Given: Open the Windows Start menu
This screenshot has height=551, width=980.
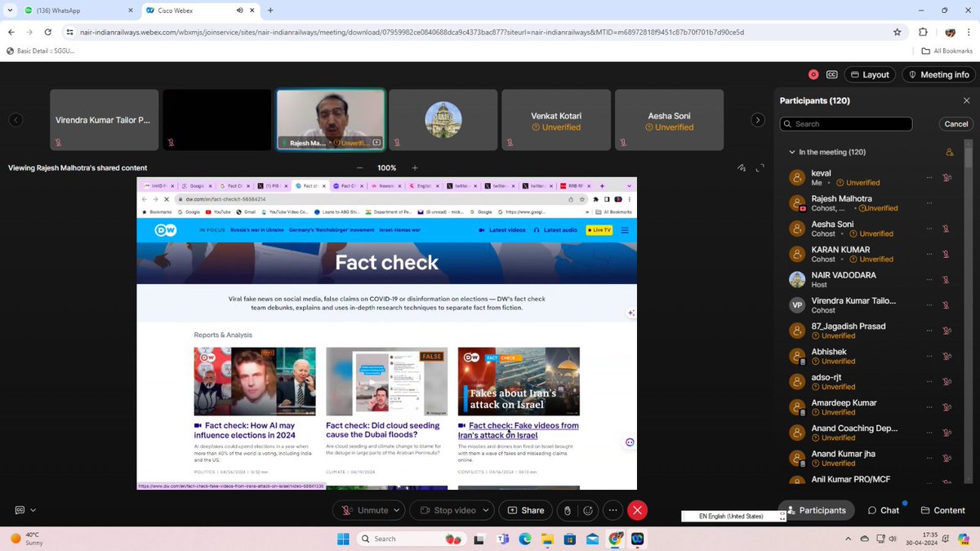Looking at the screenshot, I should click(x=344, y=539).
